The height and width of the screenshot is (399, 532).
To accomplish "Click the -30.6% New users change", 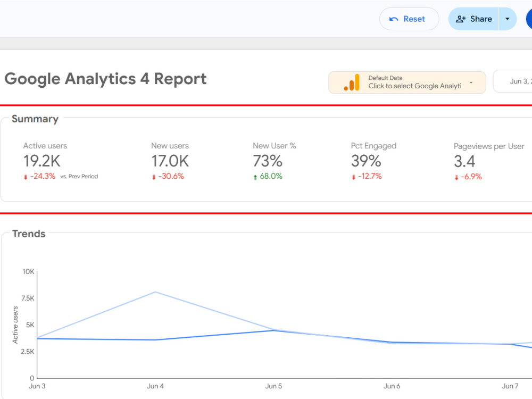I will pos(171,177).
